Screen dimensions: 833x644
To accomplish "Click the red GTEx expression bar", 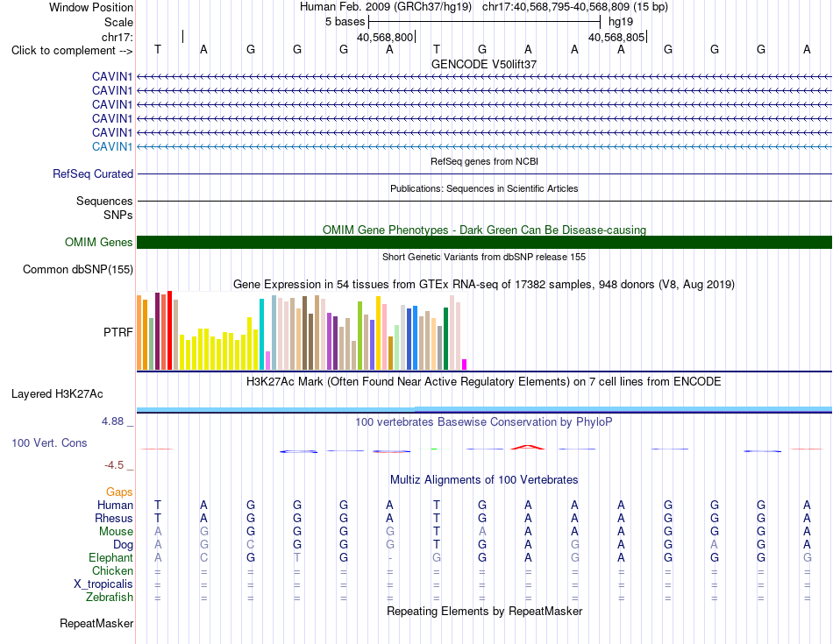I will (169, 330).
